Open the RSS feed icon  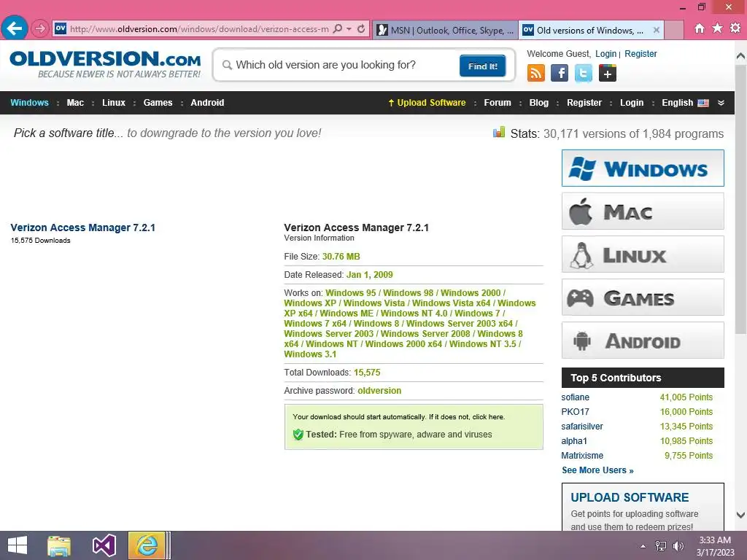[x=536, y=74]
